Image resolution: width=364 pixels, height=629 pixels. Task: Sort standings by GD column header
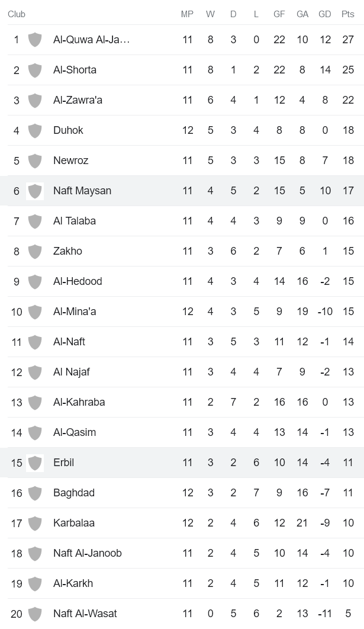point(324,14)
